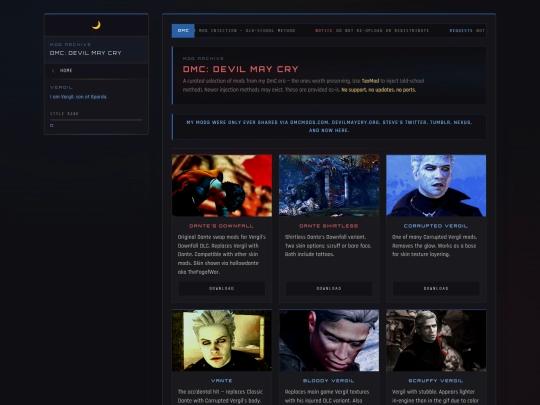
Task: Open the Dante Shirtless thumbnail image
Action: tap(329, 186)
